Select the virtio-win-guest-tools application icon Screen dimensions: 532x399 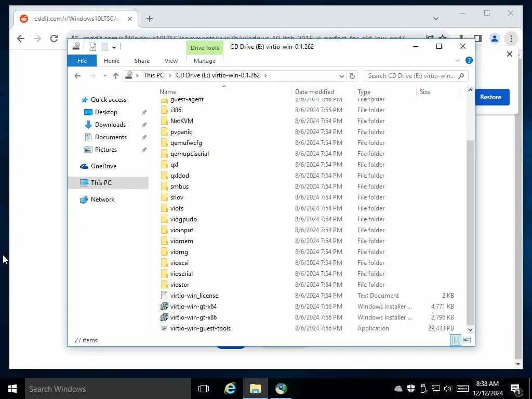click(164, 328)
